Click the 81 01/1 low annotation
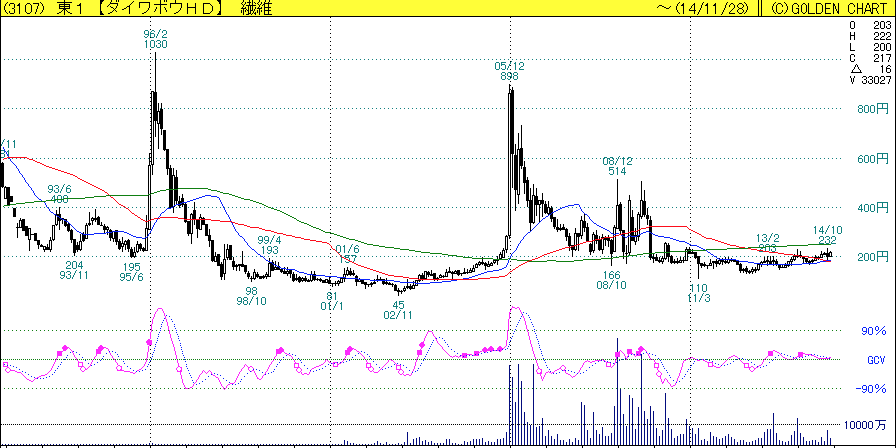 [x=333, y=301]
